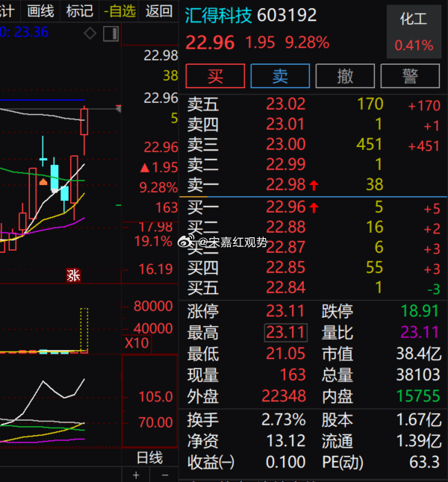Select the 日线 period label
This screenshot has width=448, height=482.
coord(149,457)
